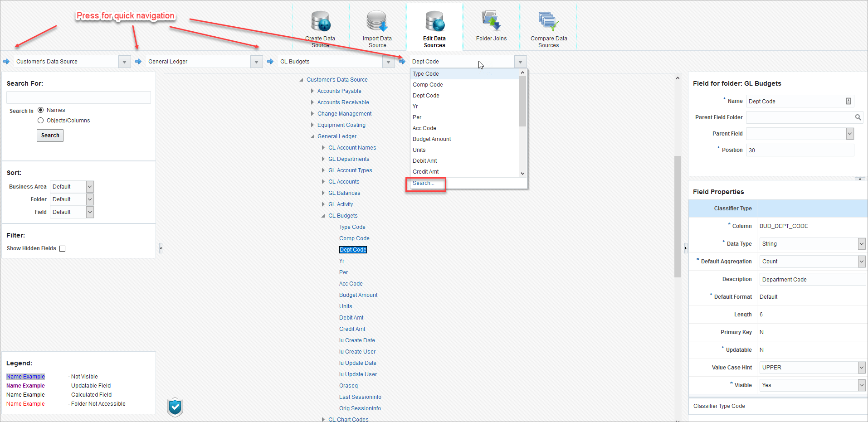Open the Value Case Hint dropdown
This screenshot has height=422, width=868.
tap(862, 368)
